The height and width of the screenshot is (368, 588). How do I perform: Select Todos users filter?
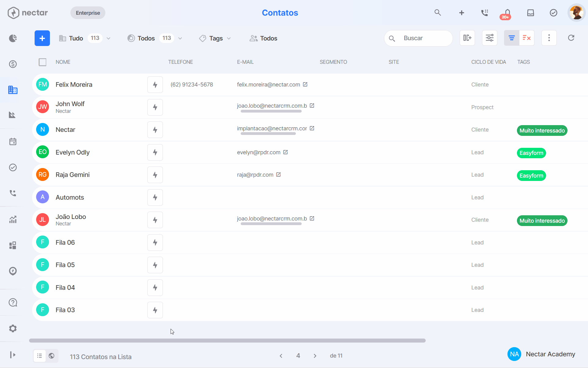[x=264, y=38]
